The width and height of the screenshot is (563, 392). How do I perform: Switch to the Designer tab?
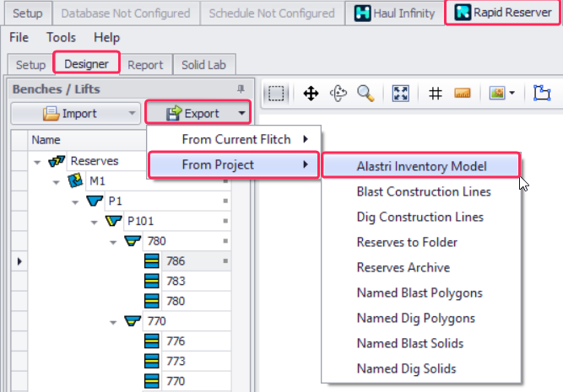[x=86, y=64]
